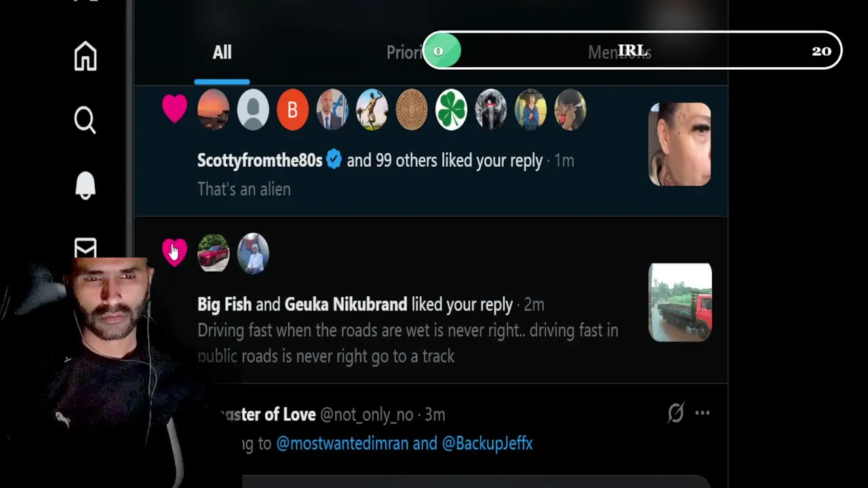Open the Search magnifier in sidebar
The image size is (868, 488).
click(x=85, y=120)
